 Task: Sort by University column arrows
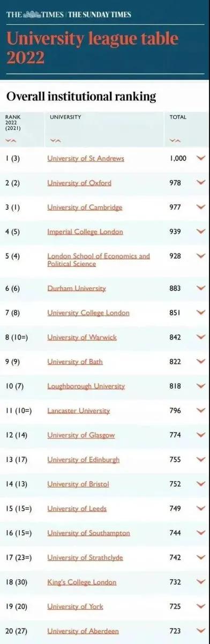coord(55,141)
